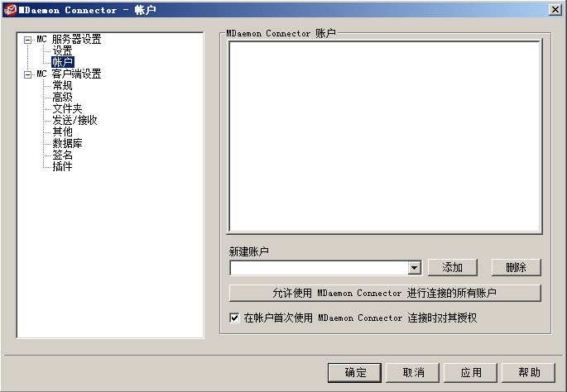Cancel the dialog with 取消
Image resolution: width=567 pixels, height=392 pixels.
pyautogui.click(x=412, y=372)
